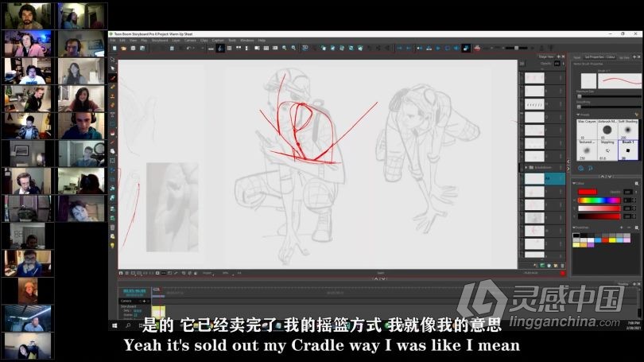Open the Storyboard menu
Viewport: 644px width, 362px height.
[160, 41]
